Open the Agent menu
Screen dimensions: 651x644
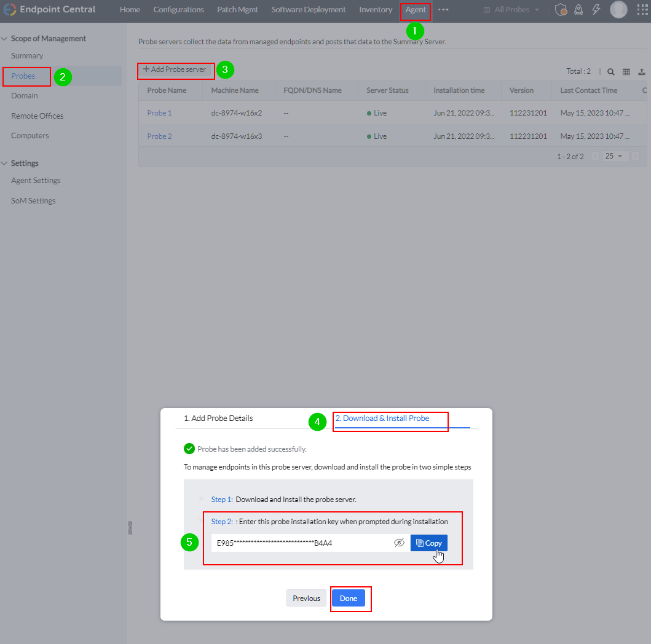click(416, 10)
